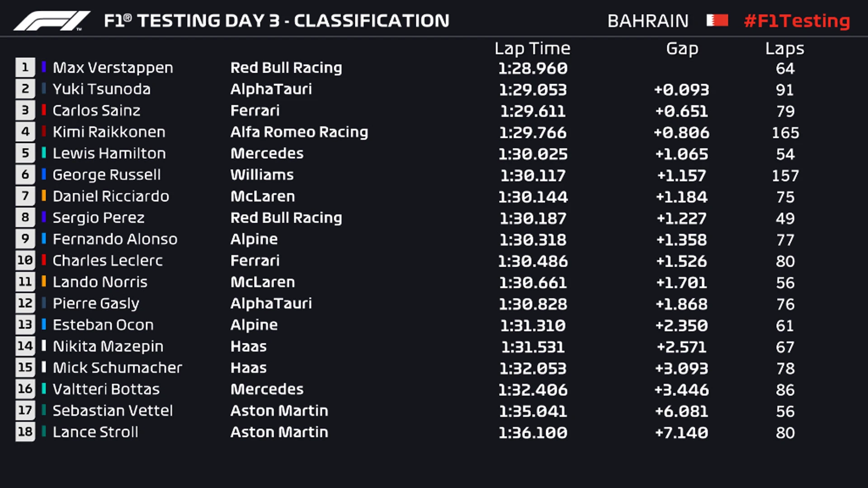This screenshot has height=488, width=868.
Task: Click George Russell's lap time 1:30.117
Action: click(533, 175)
